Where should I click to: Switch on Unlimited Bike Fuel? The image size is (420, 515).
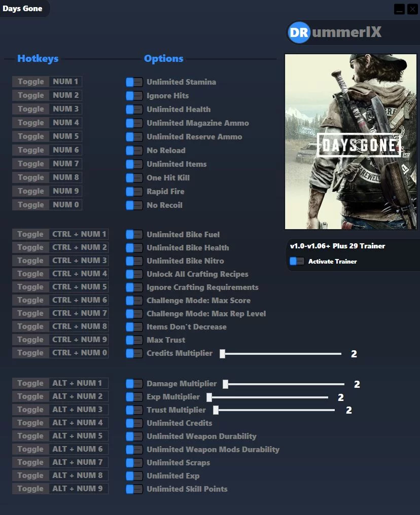click(134, 234)
